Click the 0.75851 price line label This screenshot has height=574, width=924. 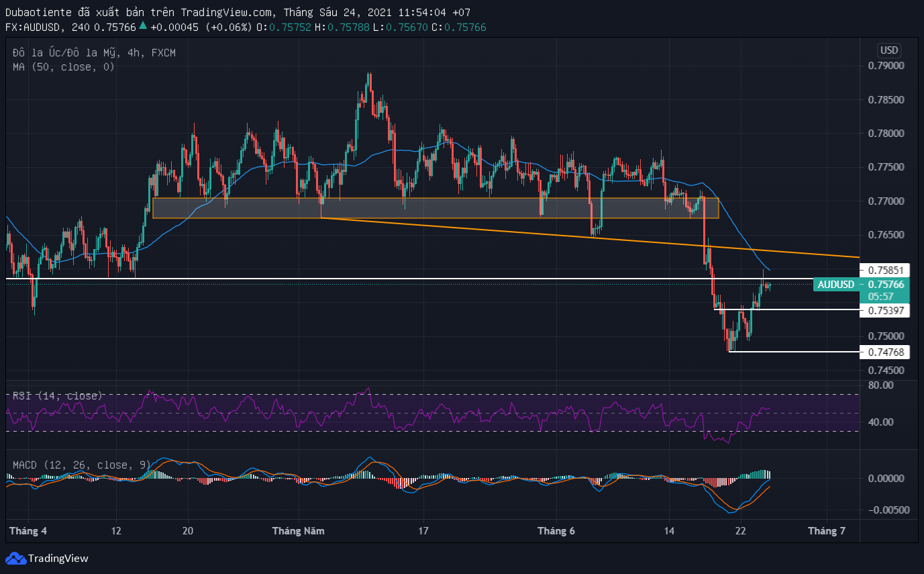pyautogui.click(x=886, y=270)
